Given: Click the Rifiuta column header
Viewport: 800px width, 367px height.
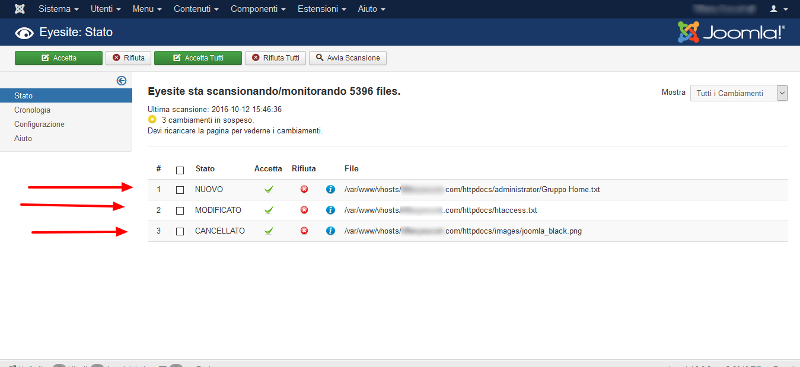Looking at the screenshot, I should coord(304,168).
